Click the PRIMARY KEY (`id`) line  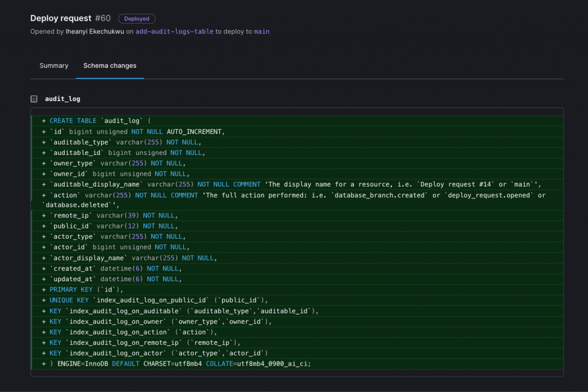coord(297,289)
